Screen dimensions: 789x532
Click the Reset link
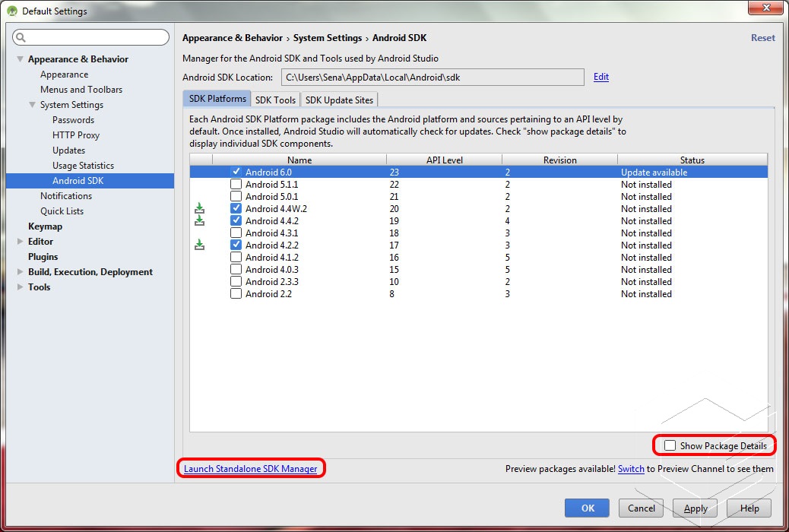(x=763, y=38)
